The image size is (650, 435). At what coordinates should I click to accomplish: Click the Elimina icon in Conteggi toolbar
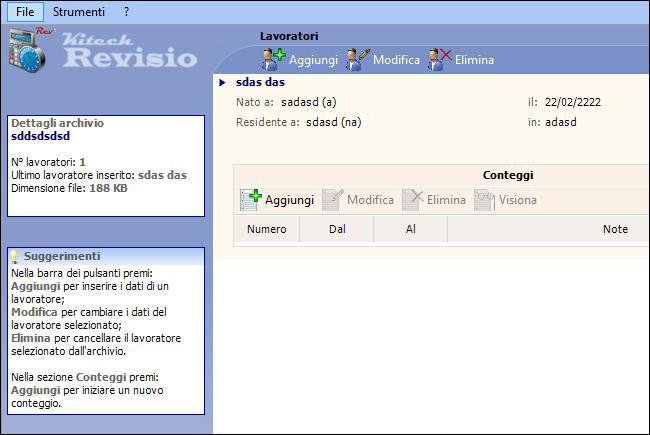(x=412, y=200)
